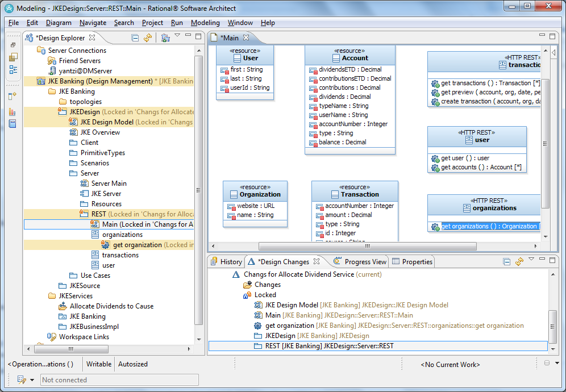Click outline tree icon in left sidebar

[13, 69]
